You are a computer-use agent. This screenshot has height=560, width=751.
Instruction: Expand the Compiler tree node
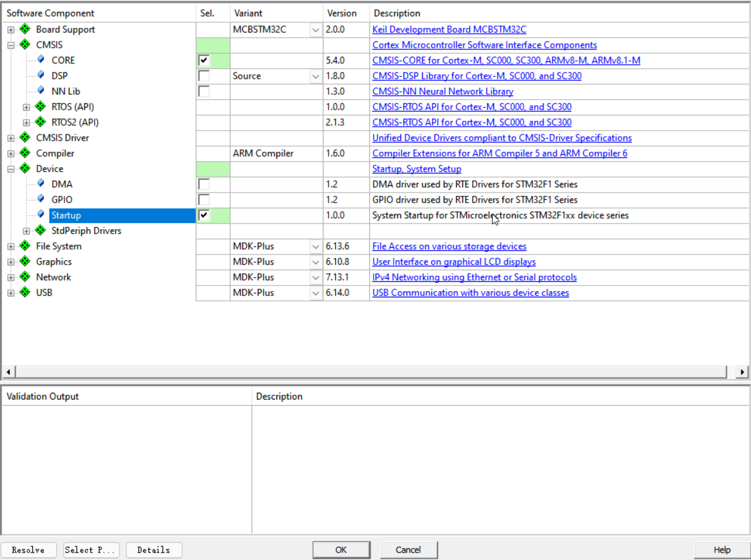(11, 154)
